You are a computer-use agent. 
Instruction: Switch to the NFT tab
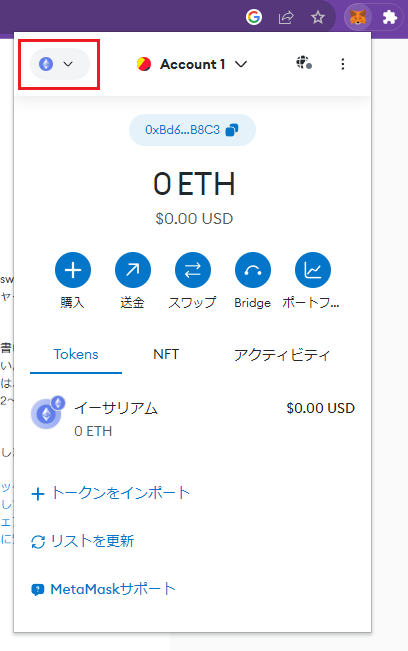pos(166,355)
